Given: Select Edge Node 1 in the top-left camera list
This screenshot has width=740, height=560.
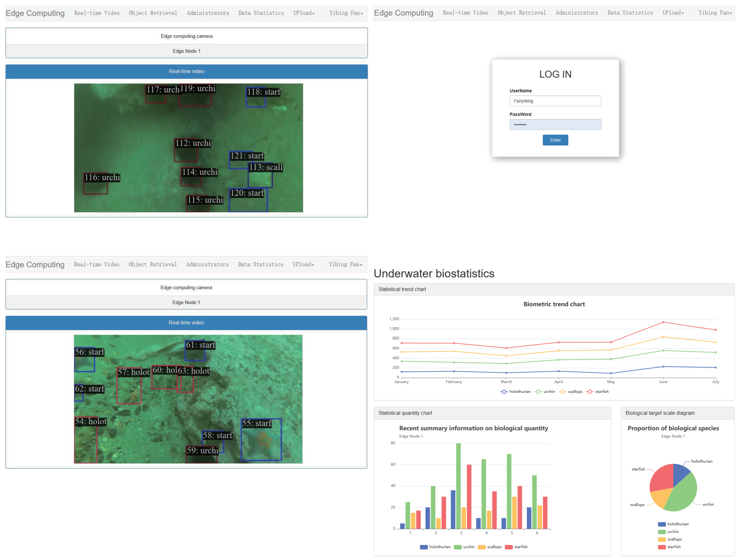Looking at the screenshot, I should [x=187, y=51].
